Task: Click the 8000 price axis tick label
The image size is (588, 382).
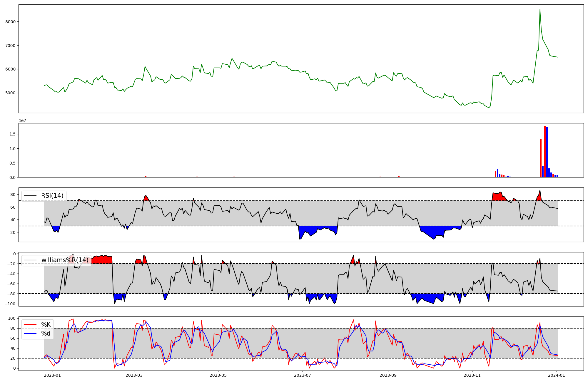Action: (x=11, y=22)
